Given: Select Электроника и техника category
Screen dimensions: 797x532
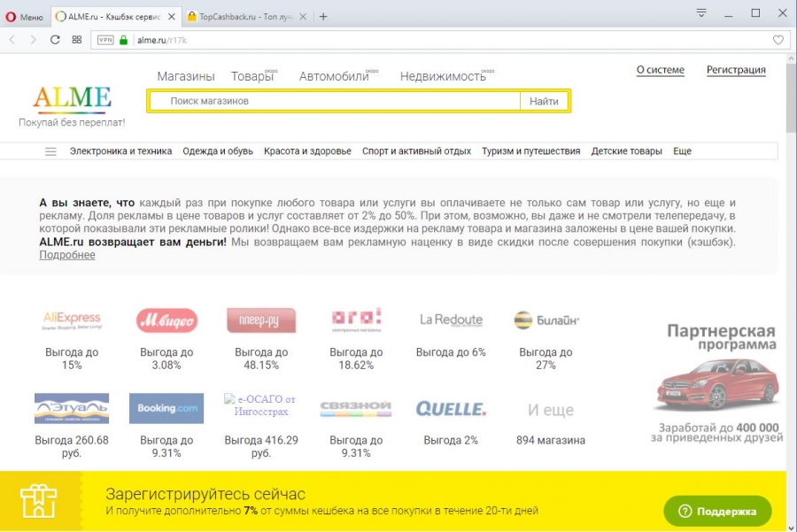Looking at the screenshot, I should click(x=120, y=151).
